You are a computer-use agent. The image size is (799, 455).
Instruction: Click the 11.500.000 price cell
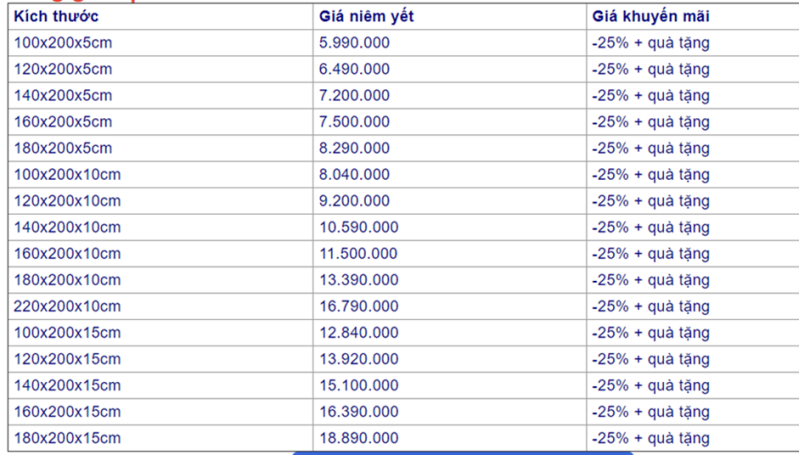point(359,253)
